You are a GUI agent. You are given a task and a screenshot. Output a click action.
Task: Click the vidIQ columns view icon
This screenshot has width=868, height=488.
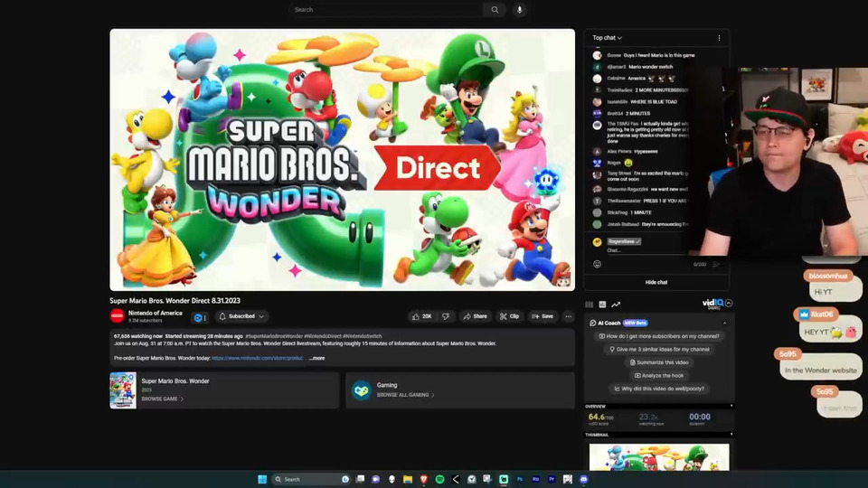pyautogui.click(x=589, y=305)
